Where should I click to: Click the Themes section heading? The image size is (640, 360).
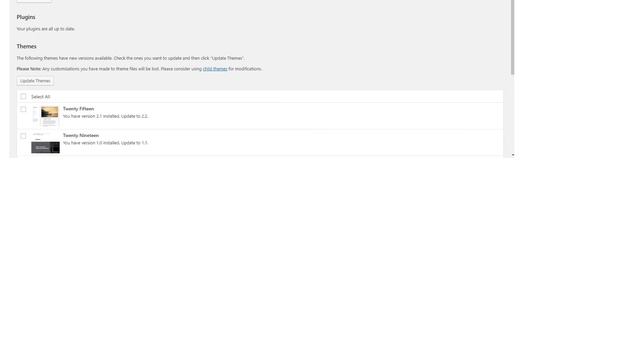pyautogui.click(x=27, y=47)
